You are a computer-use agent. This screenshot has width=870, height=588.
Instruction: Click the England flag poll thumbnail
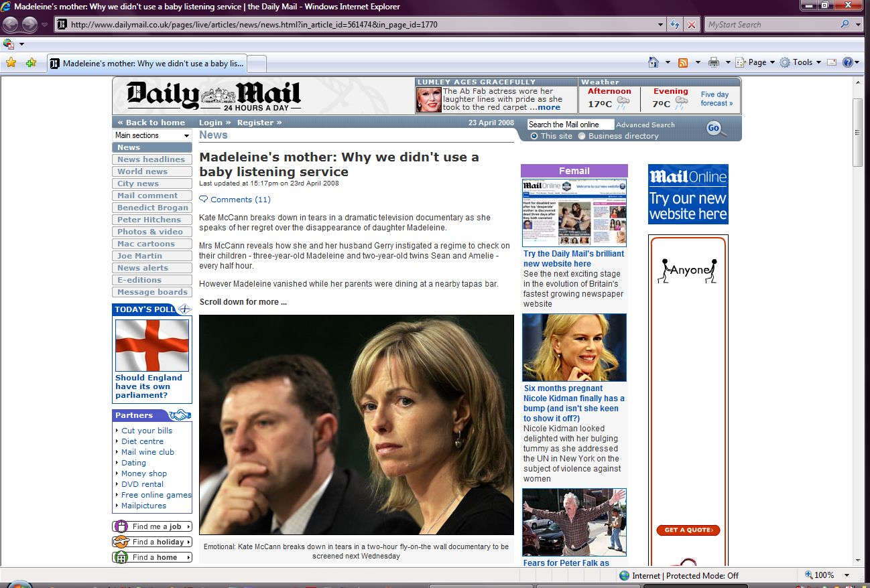tap(152, 345)
